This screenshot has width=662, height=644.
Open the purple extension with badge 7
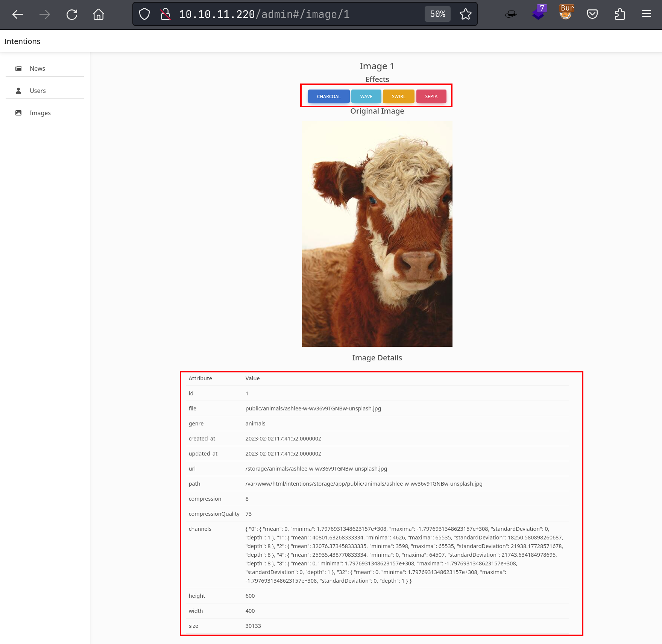[539, 12]
